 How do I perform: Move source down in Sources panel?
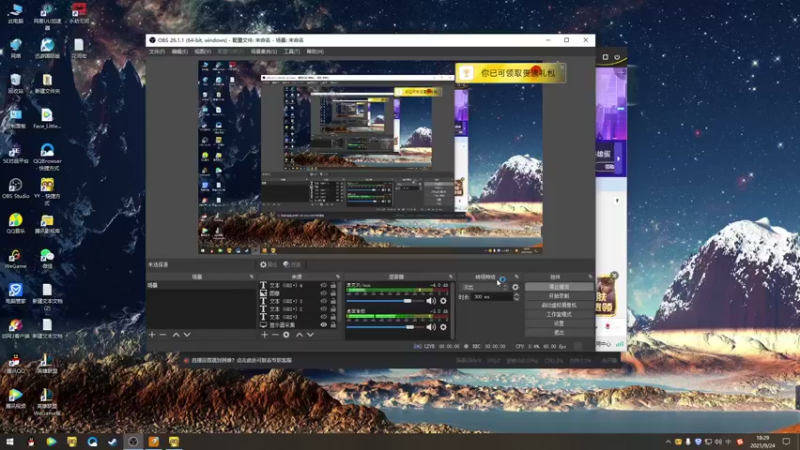point(310,335)
